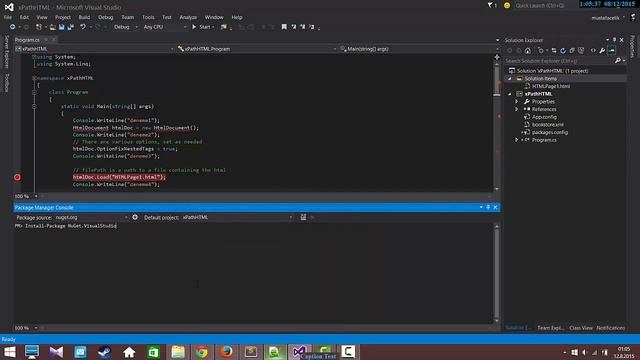Click Sync with Active Document icon in Solution Explorer
The height and width of the screenshot is (360, 640).
click(554, 51)
